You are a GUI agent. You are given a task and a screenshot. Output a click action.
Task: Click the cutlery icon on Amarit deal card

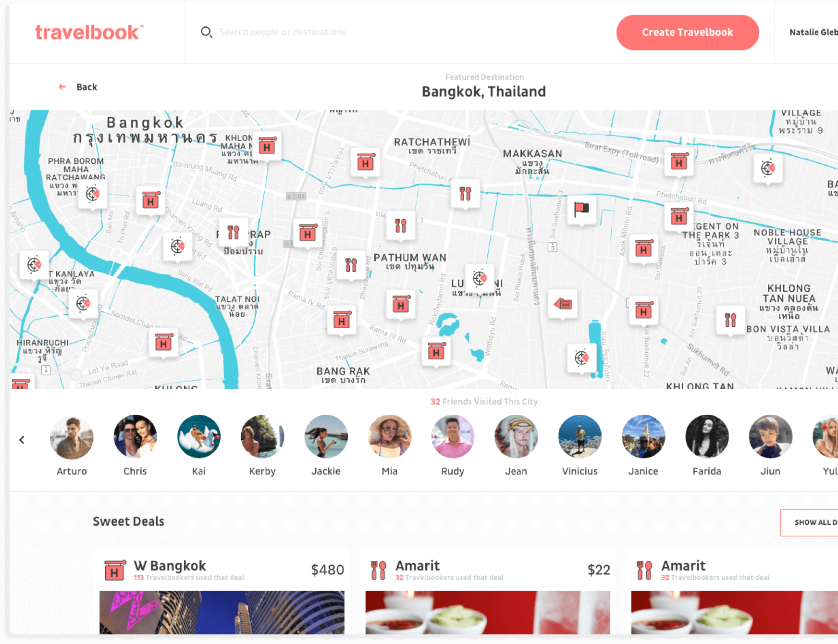coord(379,570)
